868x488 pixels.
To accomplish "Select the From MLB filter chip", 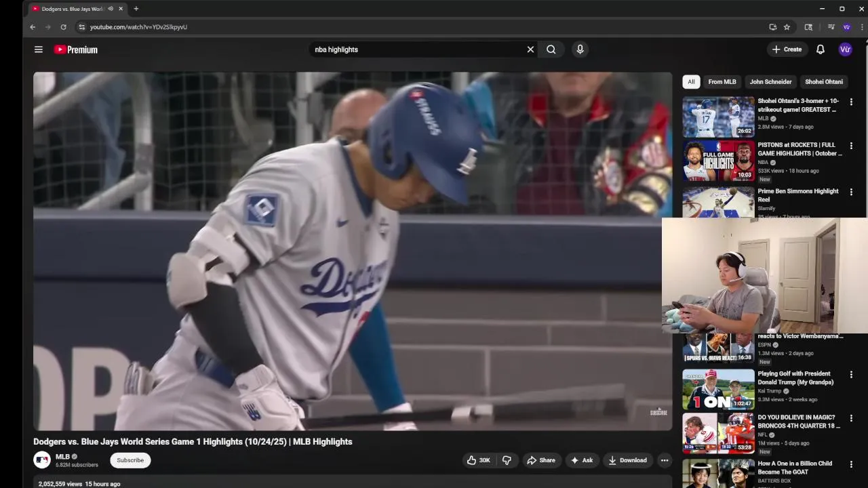I will 722,82.
